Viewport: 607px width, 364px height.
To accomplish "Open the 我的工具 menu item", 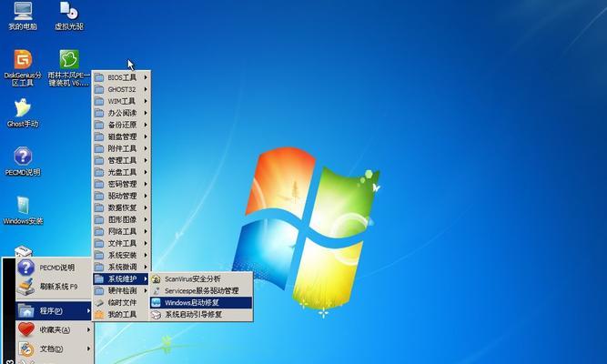I will click(121, 315).
